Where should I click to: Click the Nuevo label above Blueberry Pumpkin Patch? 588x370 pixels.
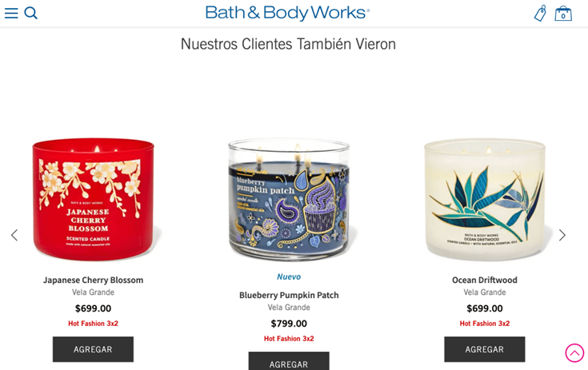[x=289, y=277]
